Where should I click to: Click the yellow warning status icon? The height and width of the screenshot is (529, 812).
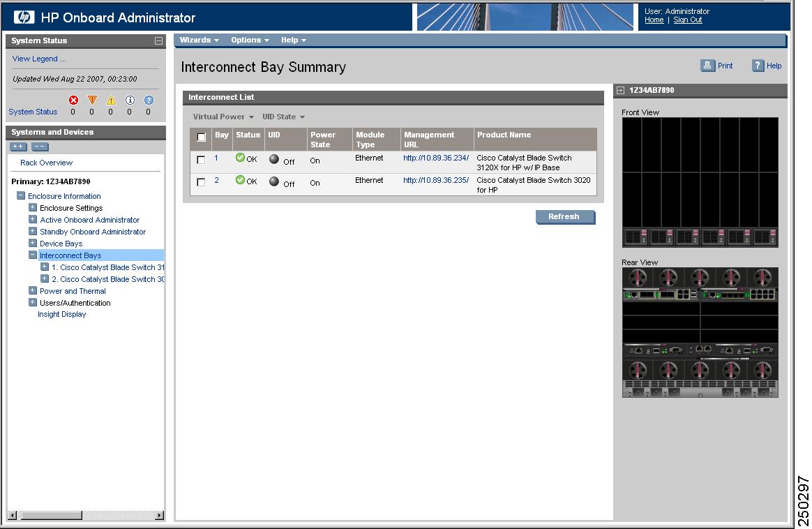click(x=111, y=100)
